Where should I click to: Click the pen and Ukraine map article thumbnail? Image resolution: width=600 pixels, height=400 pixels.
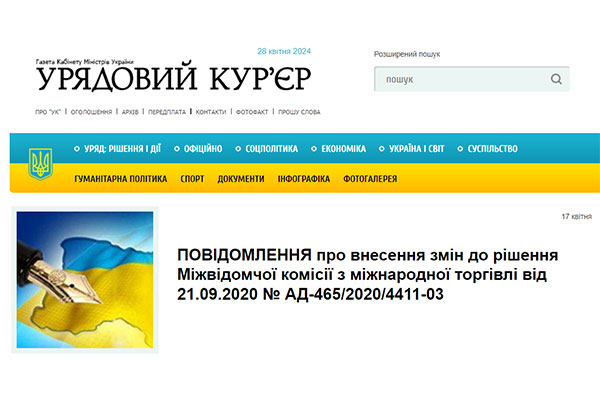[x=85, y=279]
